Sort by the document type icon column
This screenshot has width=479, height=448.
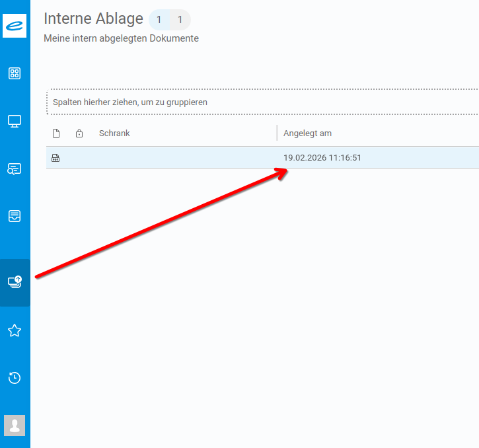pyautogui.click(x=56, y=133)
